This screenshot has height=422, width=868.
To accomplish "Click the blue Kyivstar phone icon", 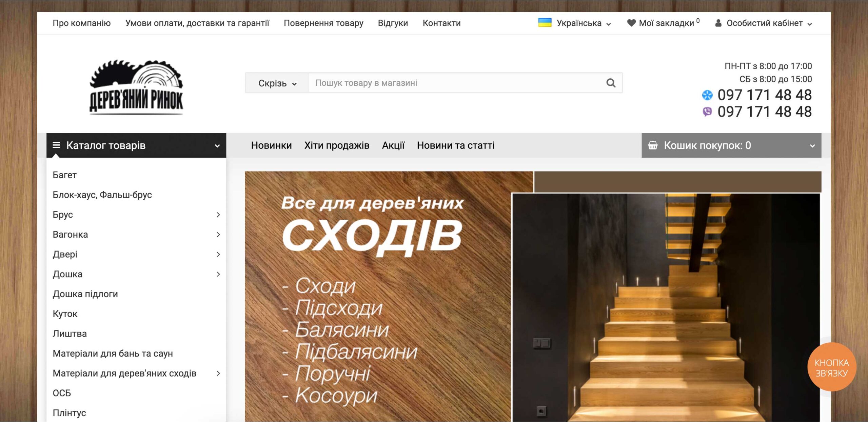I will pyautogui.click(x=707, y=95).
